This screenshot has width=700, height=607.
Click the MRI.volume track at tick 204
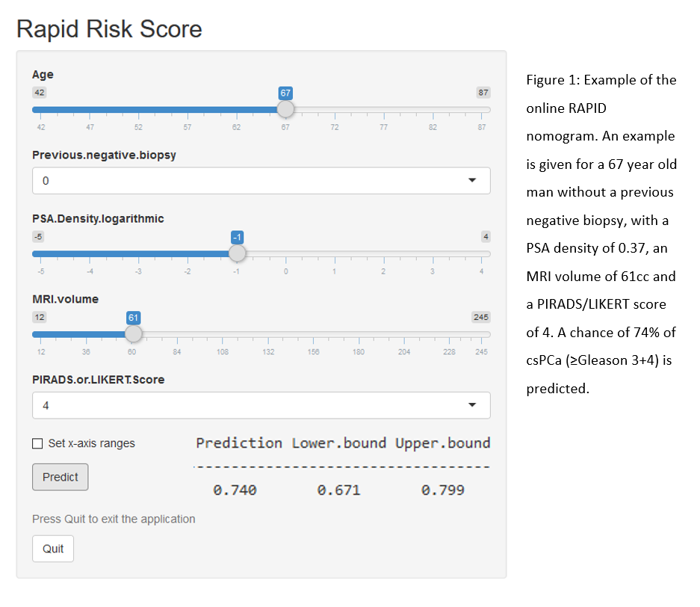[x=404, y=334]
